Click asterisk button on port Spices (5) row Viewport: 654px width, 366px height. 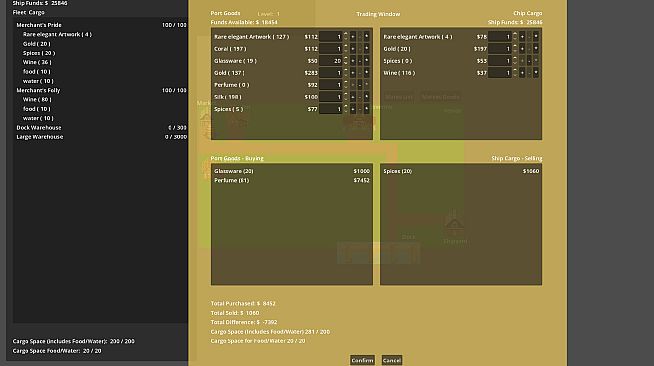(x=367, y=109)
